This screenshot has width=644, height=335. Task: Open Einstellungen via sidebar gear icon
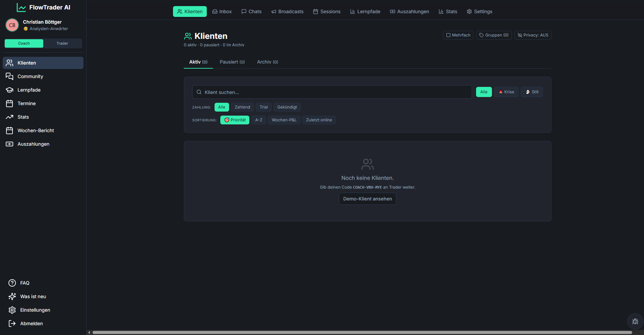point(12,310)
